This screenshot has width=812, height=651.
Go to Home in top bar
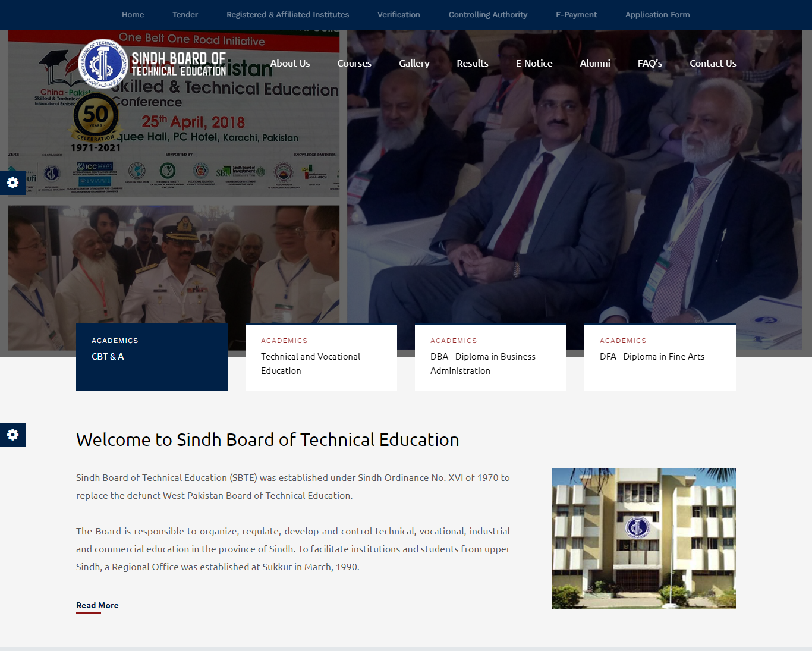pos(133,15)
